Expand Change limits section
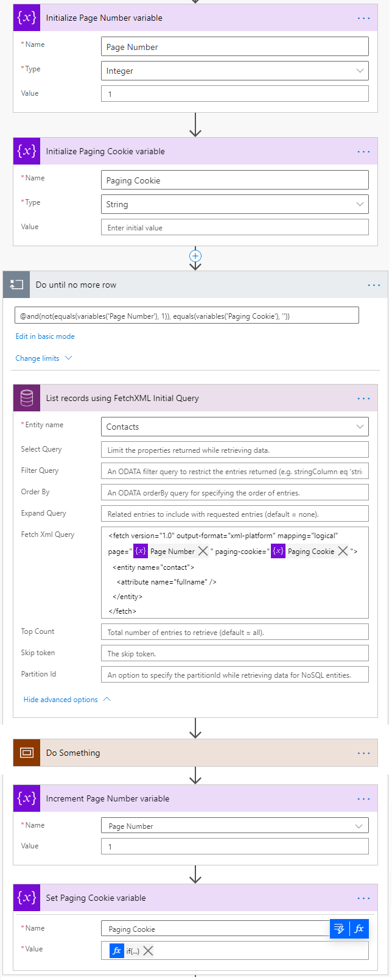This screenshot has height=980, width=392. 44,358
